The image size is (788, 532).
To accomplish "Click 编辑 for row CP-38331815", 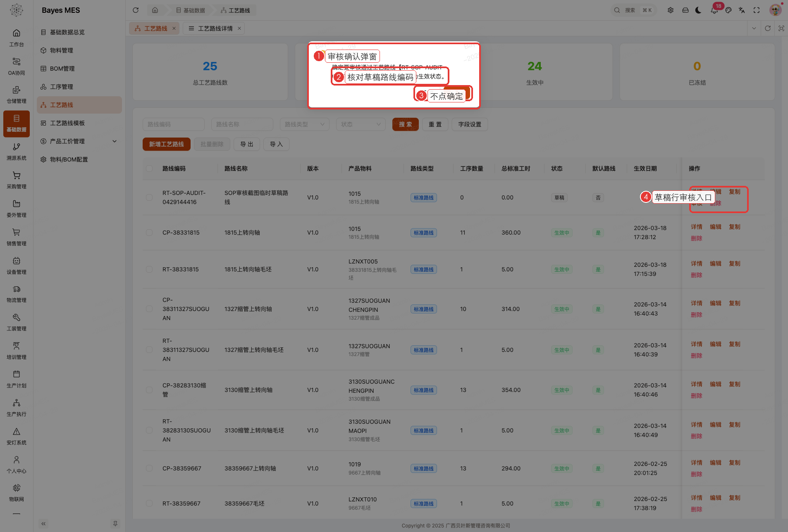I will (x=716, y=227).
